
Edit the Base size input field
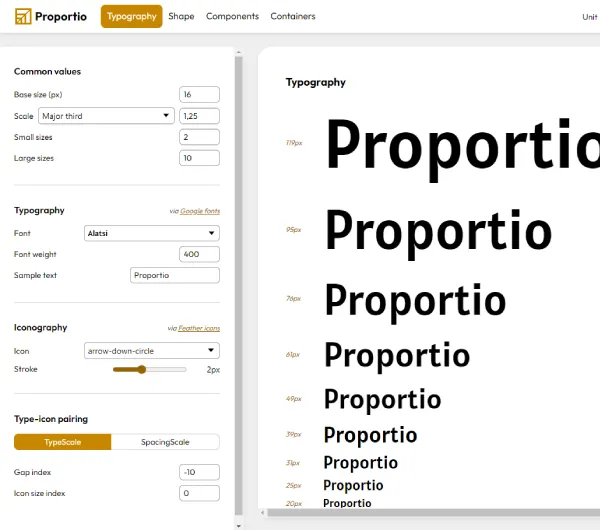(x=199, y=95)
